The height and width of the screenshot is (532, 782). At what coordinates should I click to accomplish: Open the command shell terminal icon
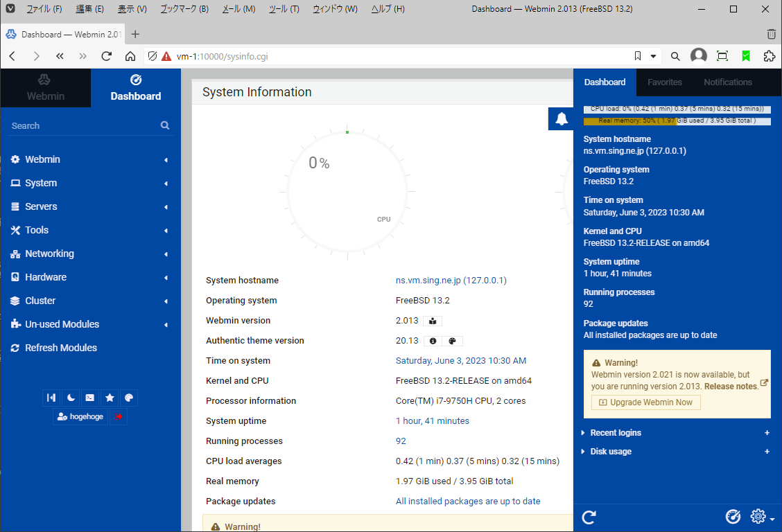click(89, 398)
